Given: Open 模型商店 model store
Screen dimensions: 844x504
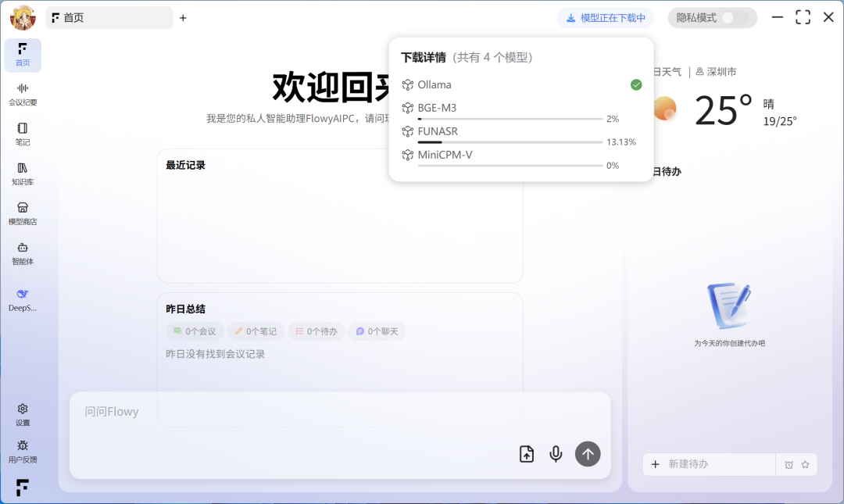Looking at the screenshot, I should click(x=23, y=213).
